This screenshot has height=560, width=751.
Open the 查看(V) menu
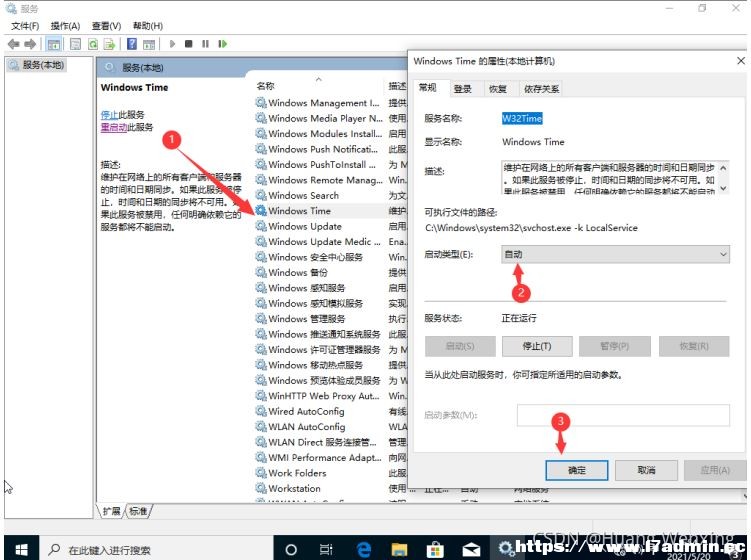click(x=106, y=26)
